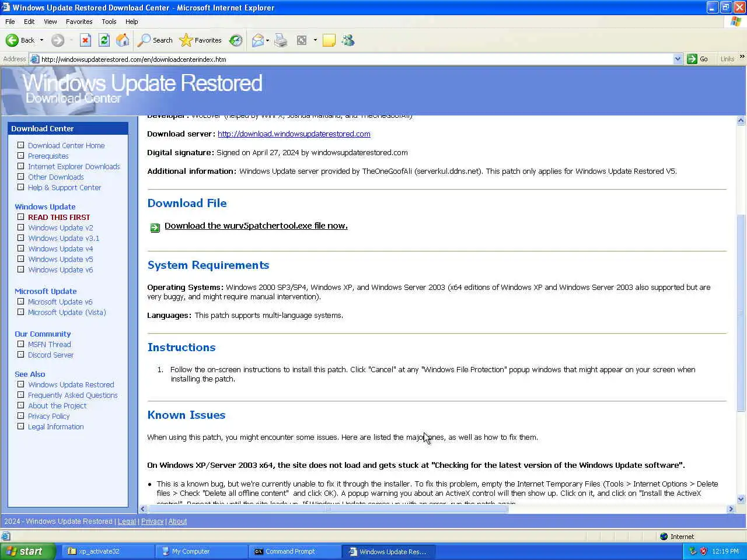Click the Links toolbar label

pyautogui.click(x=727, y=59)
